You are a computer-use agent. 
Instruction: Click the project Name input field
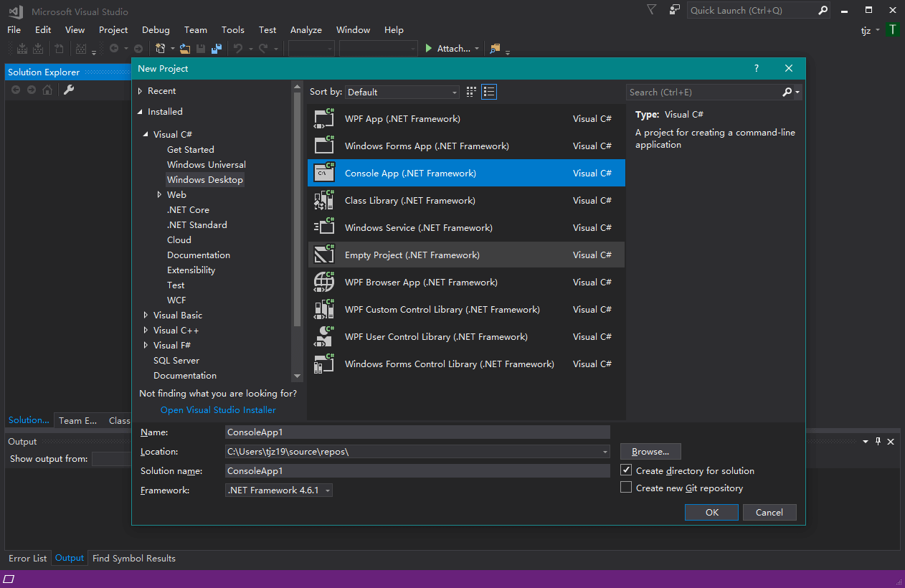coord(417,432)
